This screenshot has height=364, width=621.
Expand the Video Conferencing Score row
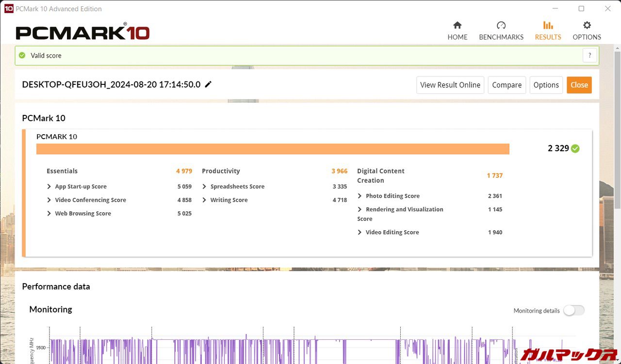pyautogui.click(x=49, y=200)
